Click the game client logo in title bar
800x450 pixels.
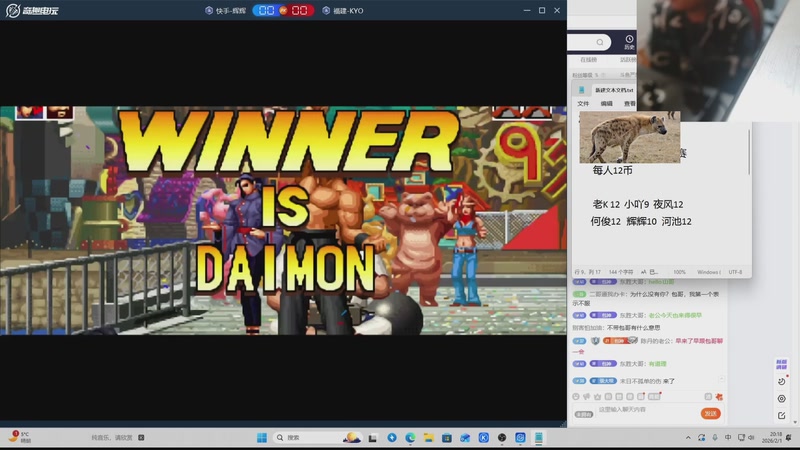pos(32,10)
